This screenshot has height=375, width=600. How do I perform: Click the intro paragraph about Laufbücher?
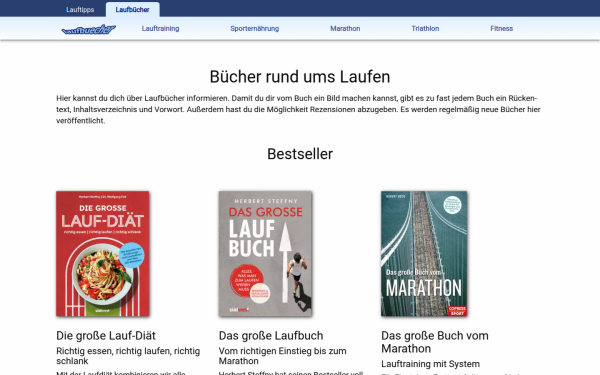click(x=298, y=109)
